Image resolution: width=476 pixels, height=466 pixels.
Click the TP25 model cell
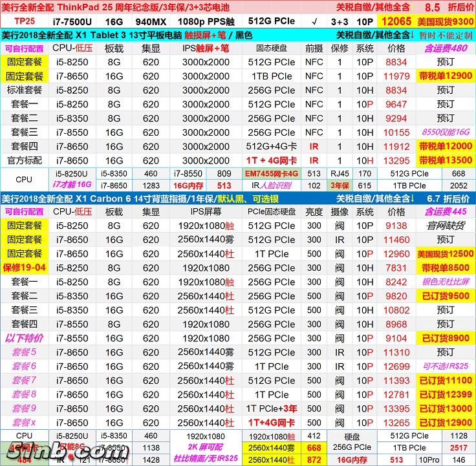(24, 21)
